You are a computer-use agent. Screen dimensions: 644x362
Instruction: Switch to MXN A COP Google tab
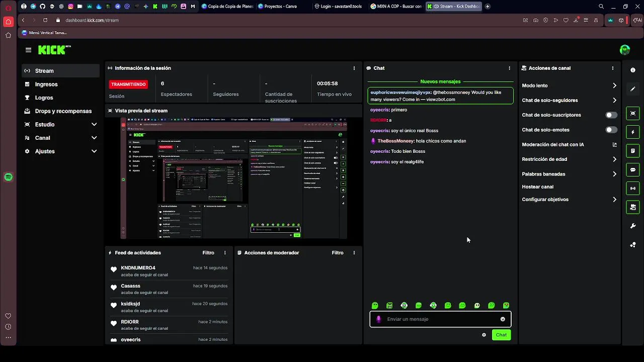(396, 7)
